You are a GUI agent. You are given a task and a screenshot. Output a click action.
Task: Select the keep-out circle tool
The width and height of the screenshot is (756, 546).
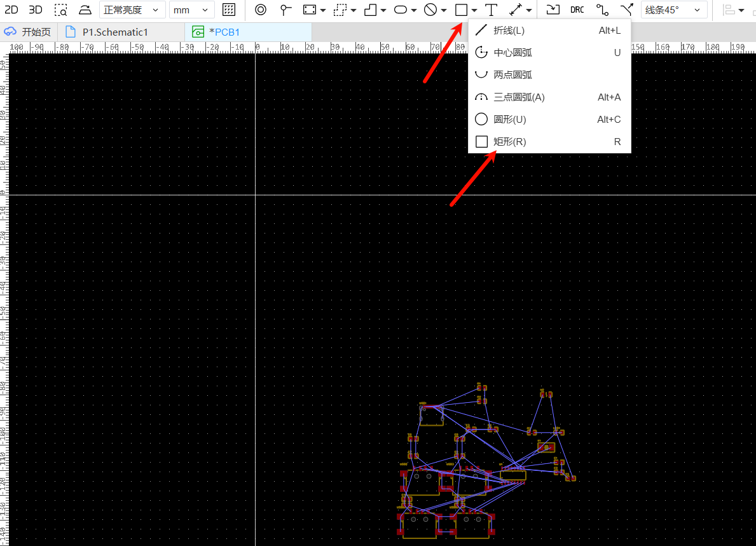[x=430, y=10]
